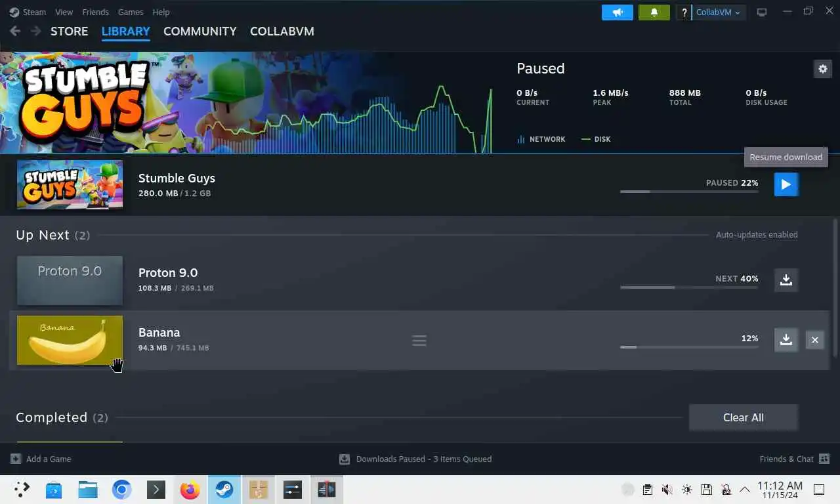
Task: Open the CollabVM account dropdown
Action: pyautogui.click(x=719, y=12)
